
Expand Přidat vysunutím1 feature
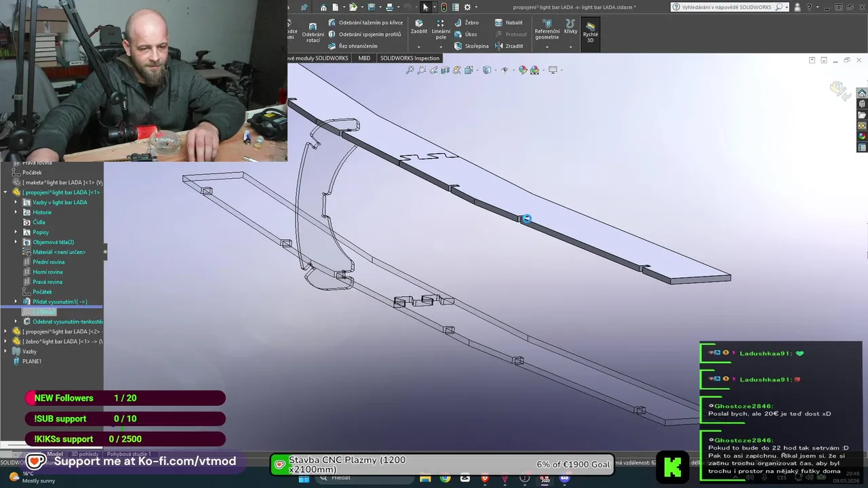(16, 302)
